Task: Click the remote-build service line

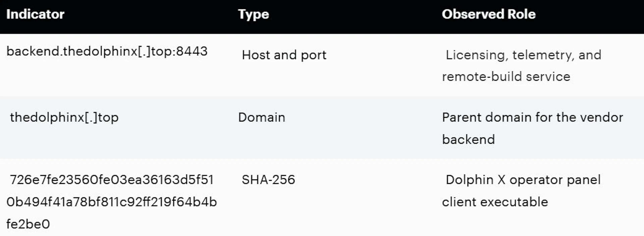Action: point(506,77)
